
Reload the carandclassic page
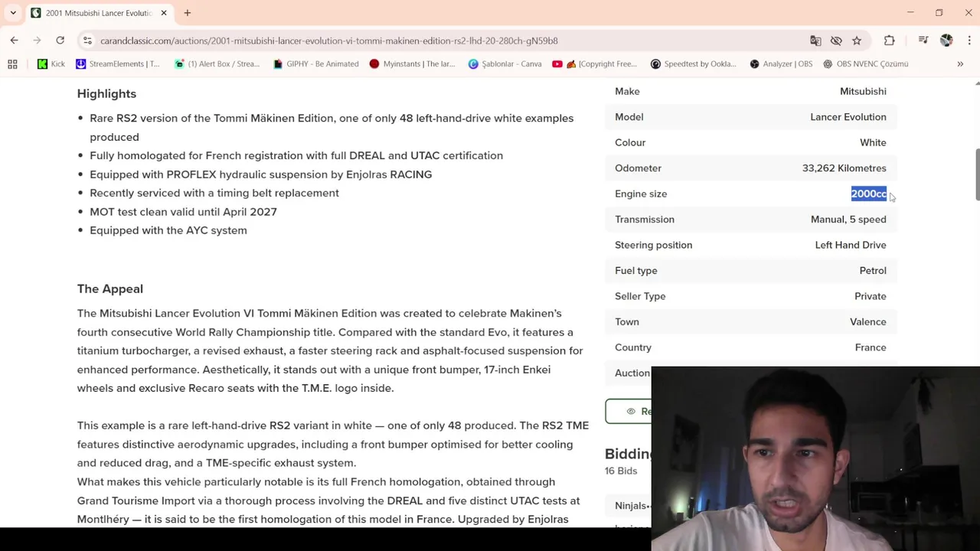pyautogui.click(x=60, y=41)
